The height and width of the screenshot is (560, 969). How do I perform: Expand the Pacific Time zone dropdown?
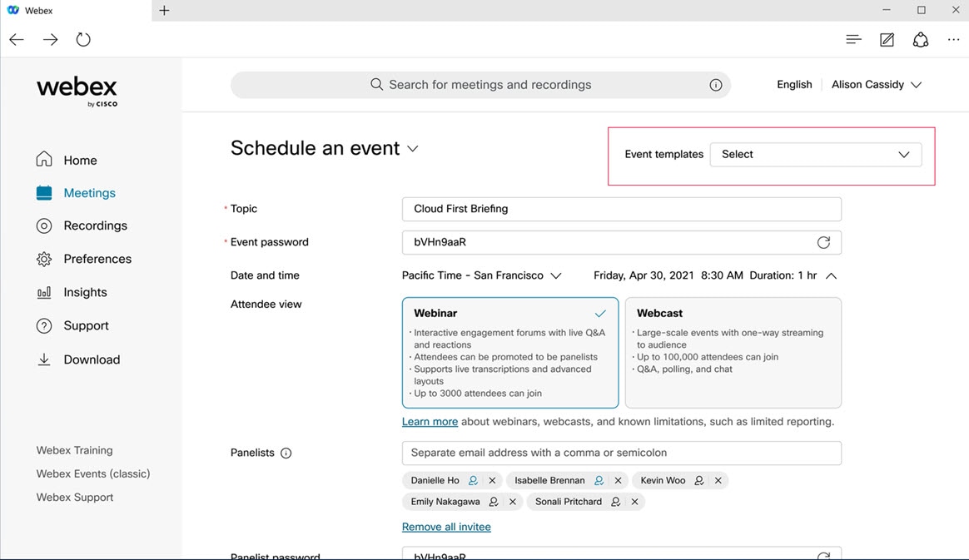tap(481, 275)
